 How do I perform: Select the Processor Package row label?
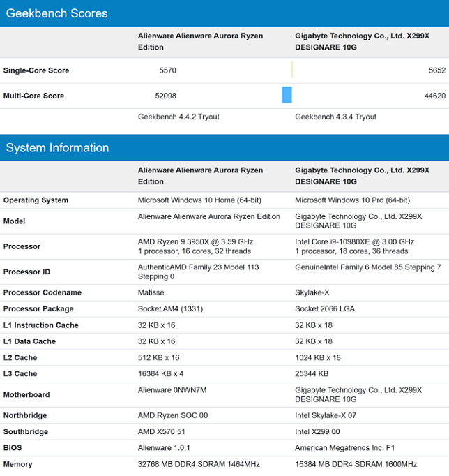click(38, 308)
